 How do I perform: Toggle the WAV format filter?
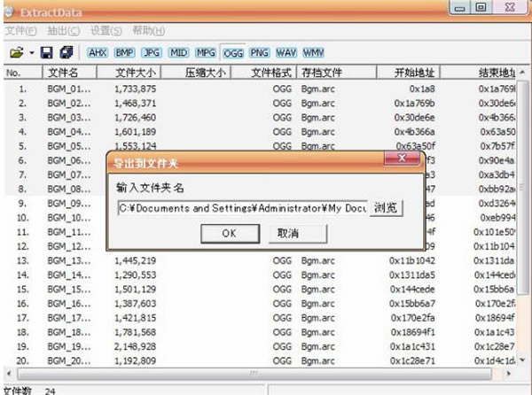286,52
